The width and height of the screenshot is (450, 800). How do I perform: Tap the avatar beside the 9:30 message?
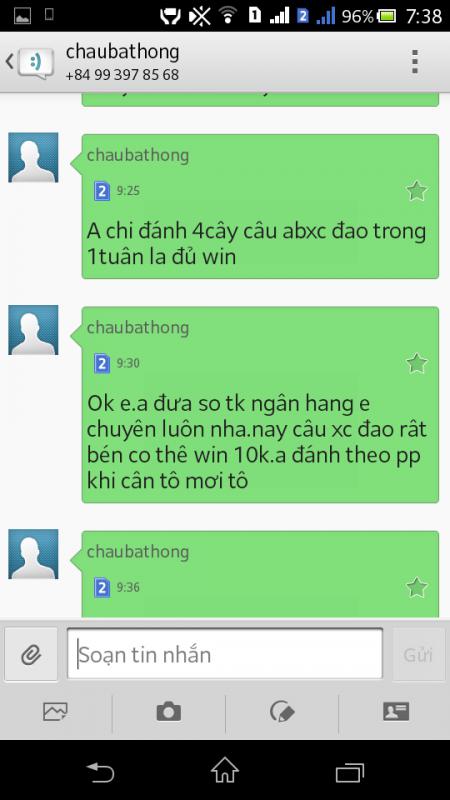tap(33, 330)
